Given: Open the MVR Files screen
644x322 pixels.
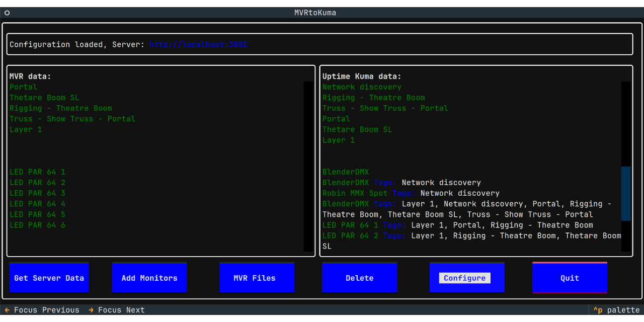Looking at the screenshot, I should pyautogui.click(x=257, y=278).
